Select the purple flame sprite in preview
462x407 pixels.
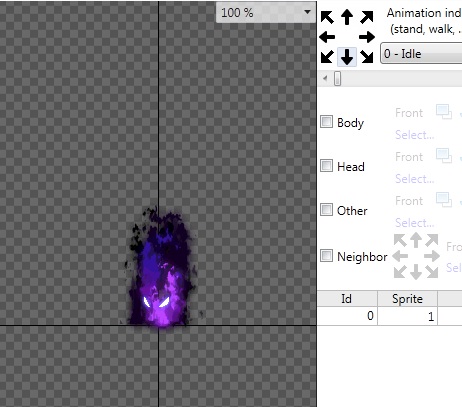pos(161,267)
